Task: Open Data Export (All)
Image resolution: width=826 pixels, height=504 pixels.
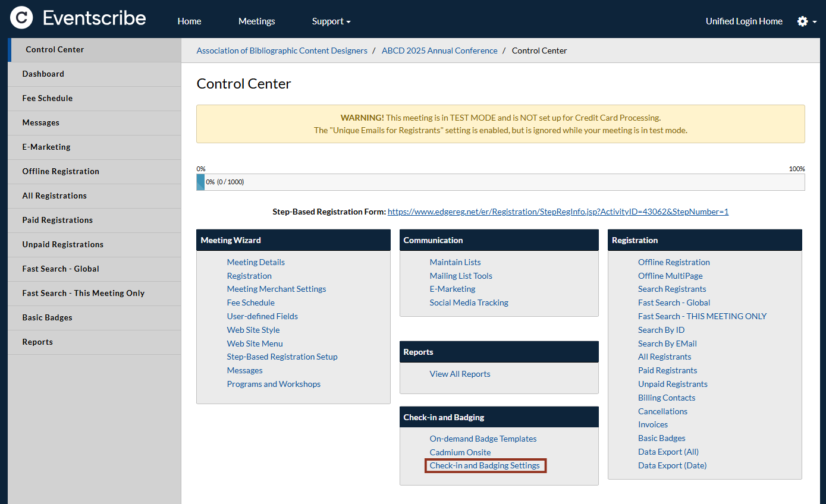Action: click(668, 452)
